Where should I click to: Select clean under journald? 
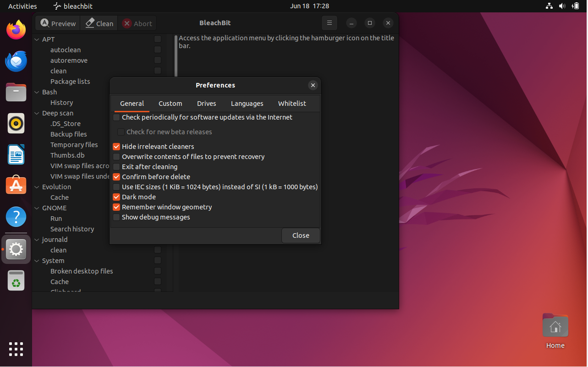tap(58, 250)
